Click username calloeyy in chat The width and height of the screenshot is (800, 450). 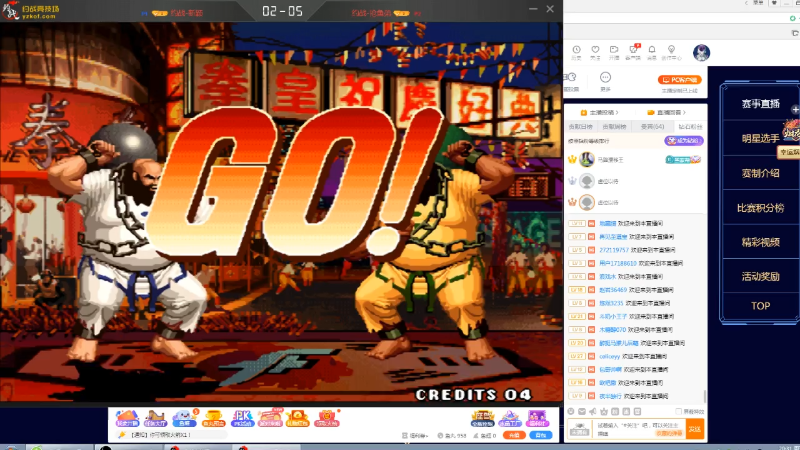pos(610,356)
